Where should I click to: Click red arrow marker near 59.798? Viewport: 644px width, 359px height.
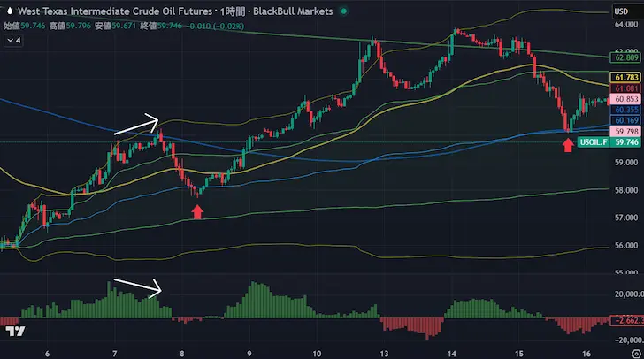click(567, 143)
